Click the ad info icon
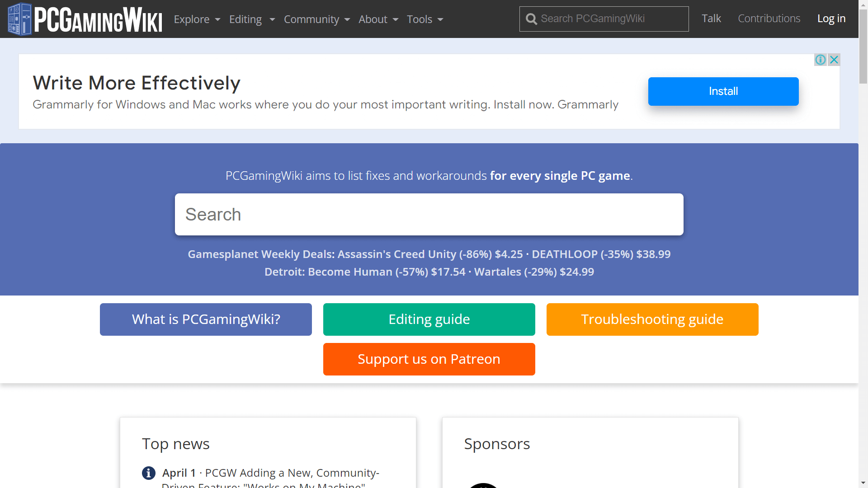This screenshot has height=488, width=868. (x=820, y=60)
